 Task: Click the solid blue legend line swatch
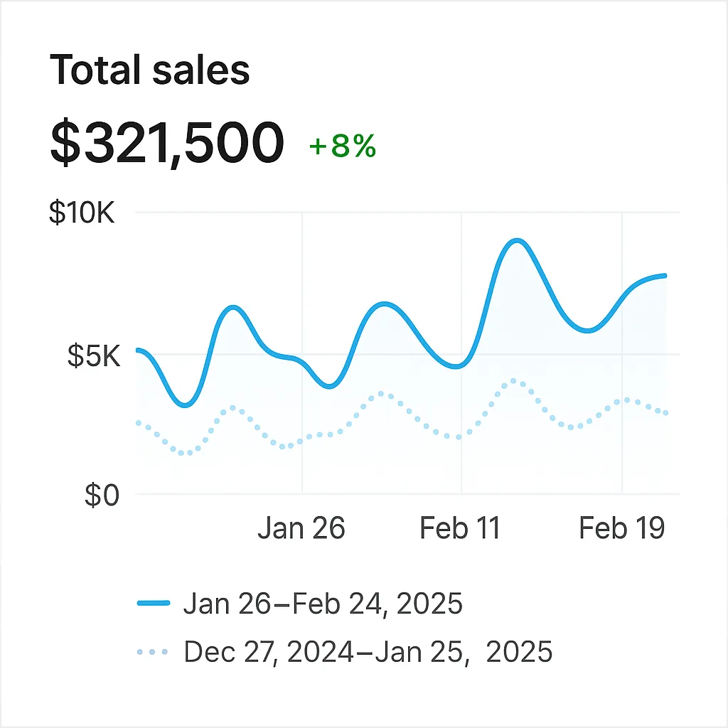click(x=153, y=604)
